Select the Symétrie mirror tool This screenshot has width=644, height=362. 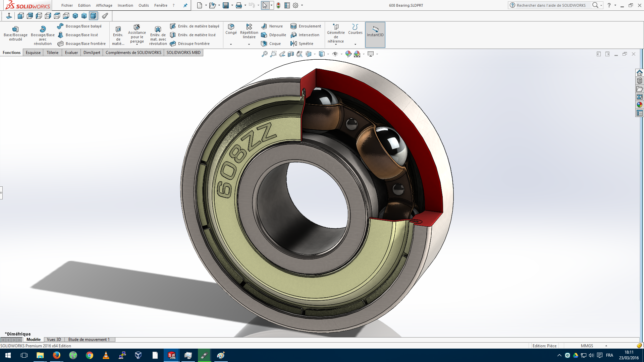(302, 44)
